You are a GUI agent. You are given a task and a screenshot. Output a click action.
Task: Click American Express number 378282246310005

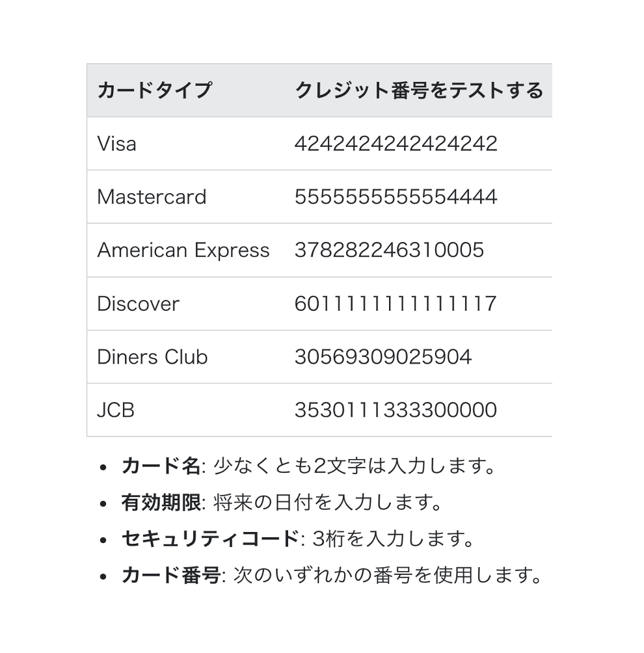pos(389,250)
